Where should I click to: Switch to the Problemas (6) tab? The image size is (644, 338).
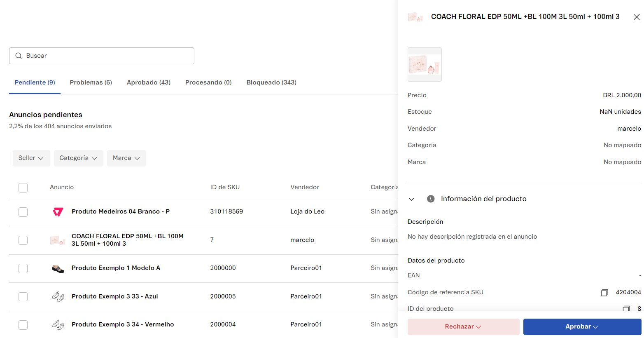click(91, 82)
